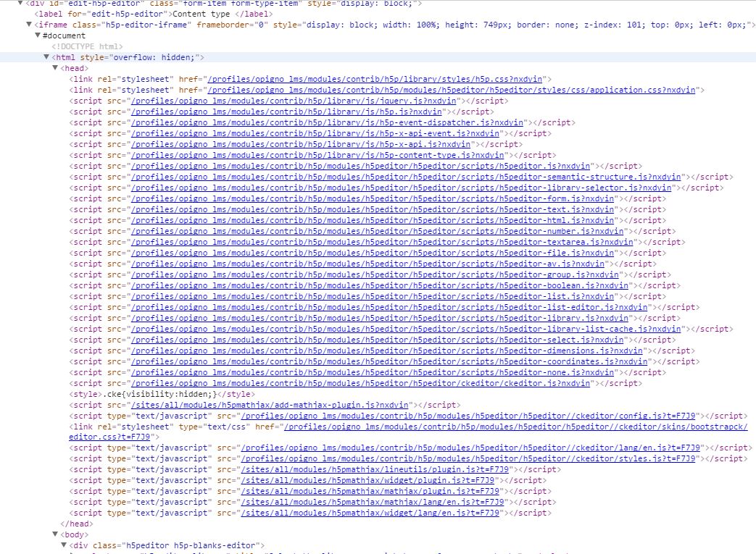Screen dimensions: 756x554
Task: Follow the scripts/h5peditor.js link
Action: 361,167
